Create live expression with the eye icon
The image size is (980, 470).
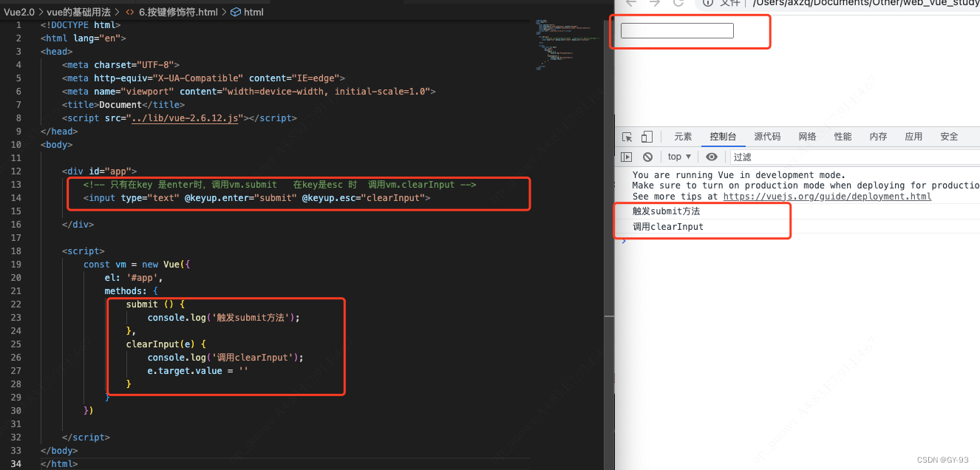tap(712, 157)
